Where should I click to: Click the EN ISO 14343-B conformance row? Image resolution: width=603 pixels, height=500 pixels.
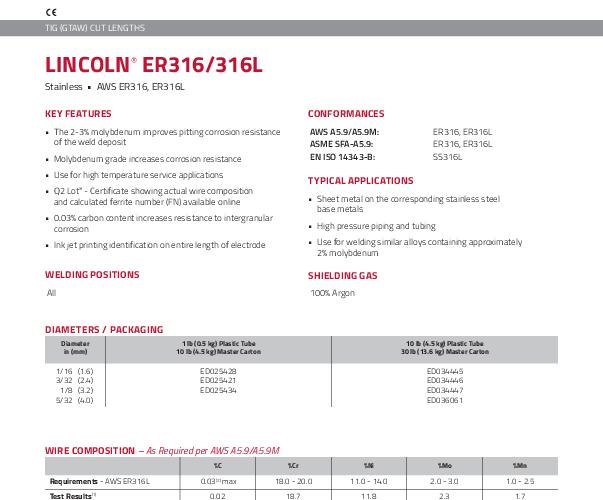coord(343,156)
